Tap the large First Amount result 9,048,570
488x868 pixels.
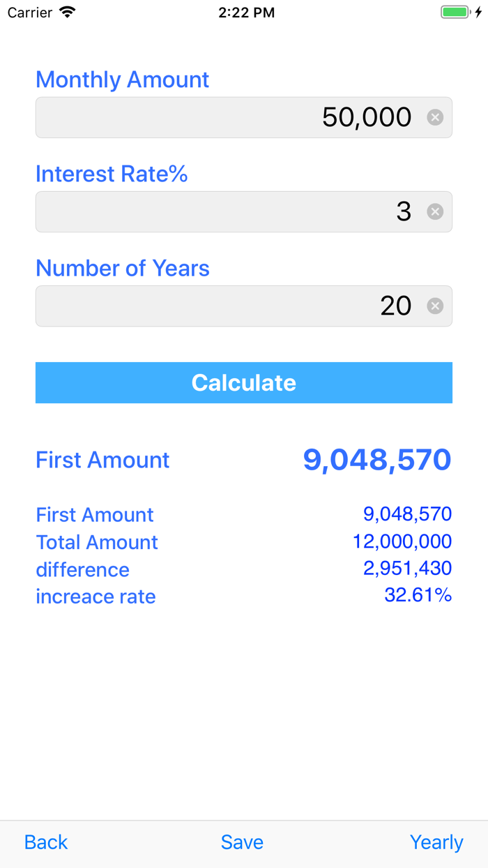coord(376,459)
